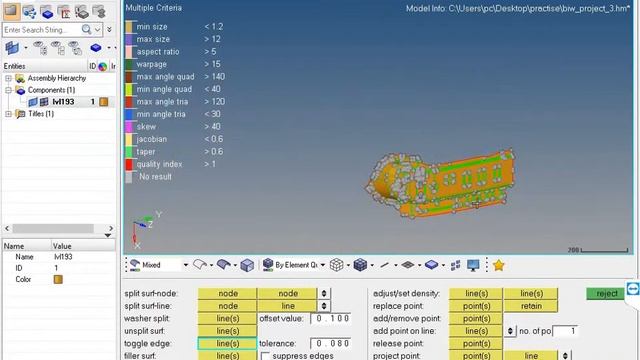Click Color swatch in properties table
The height and width of the screenshot is (360, 640).
[x=58, y=280]
